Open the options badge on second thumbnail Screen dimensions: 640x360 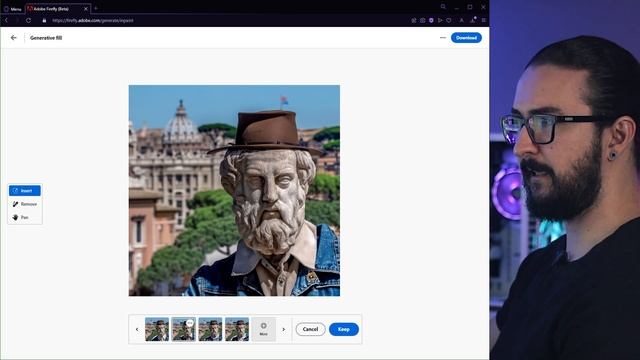[x=190, y=323]
